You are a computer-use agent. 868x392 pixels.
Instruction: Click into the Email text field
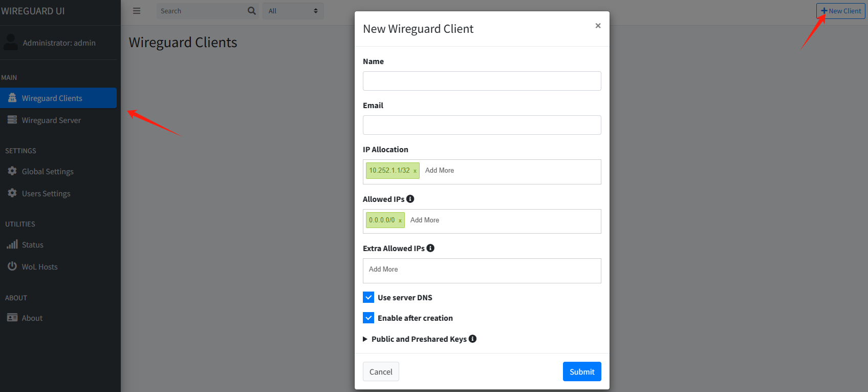point(482,125)
